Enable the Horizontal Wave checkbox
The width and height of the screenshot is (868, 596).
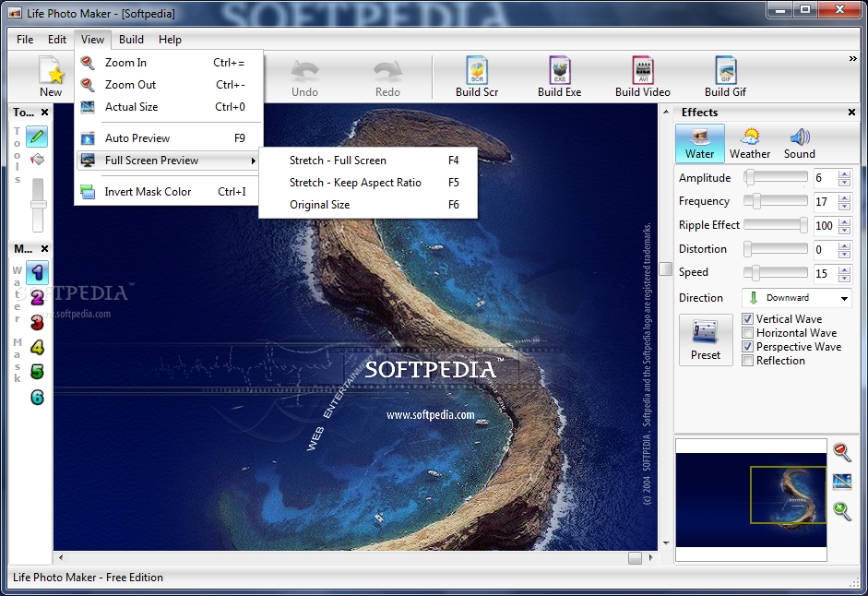(747, 333)
